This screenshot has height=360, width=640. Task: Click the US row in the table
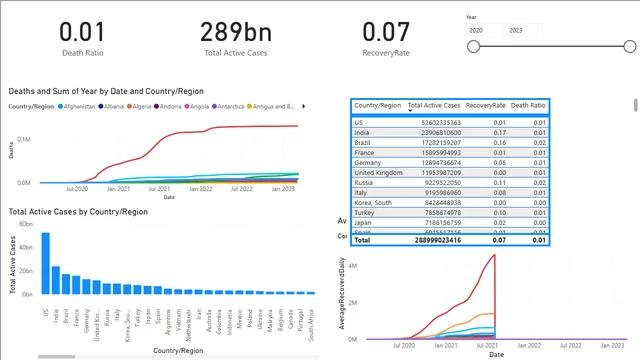pyautogui.click(x=450, y=122)
